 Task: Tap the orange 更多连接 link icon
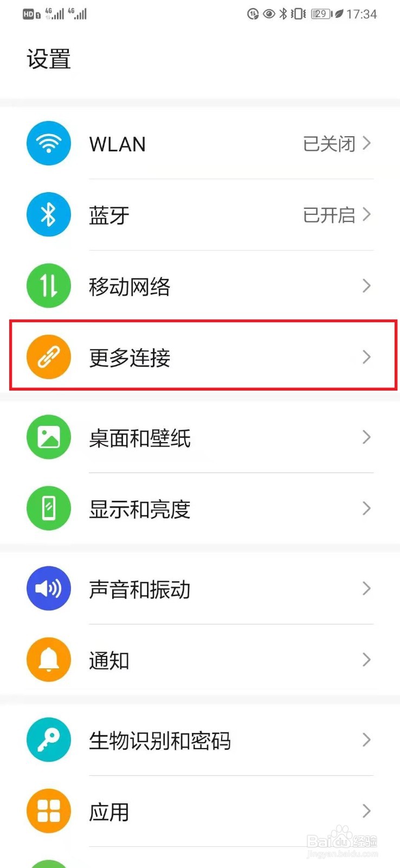(x=49, y=357)
